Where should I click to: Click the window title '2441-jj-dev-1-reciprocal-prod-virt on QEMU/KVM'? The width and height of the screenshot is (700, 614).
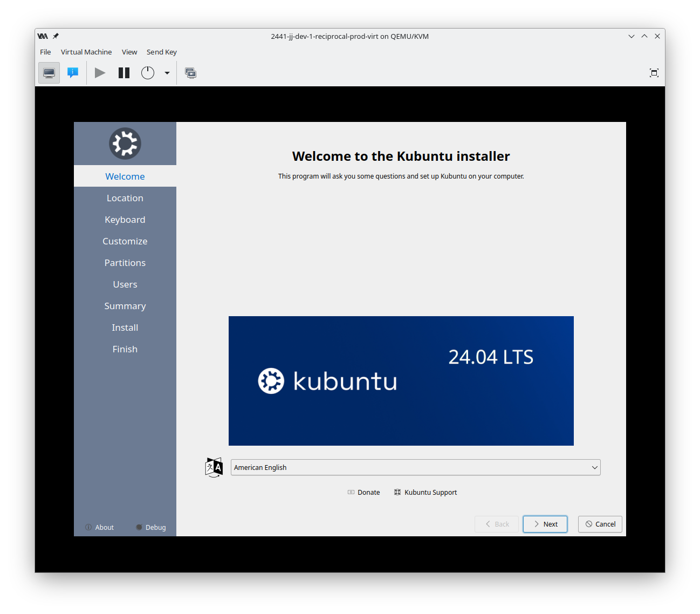(x=350, y=36)
